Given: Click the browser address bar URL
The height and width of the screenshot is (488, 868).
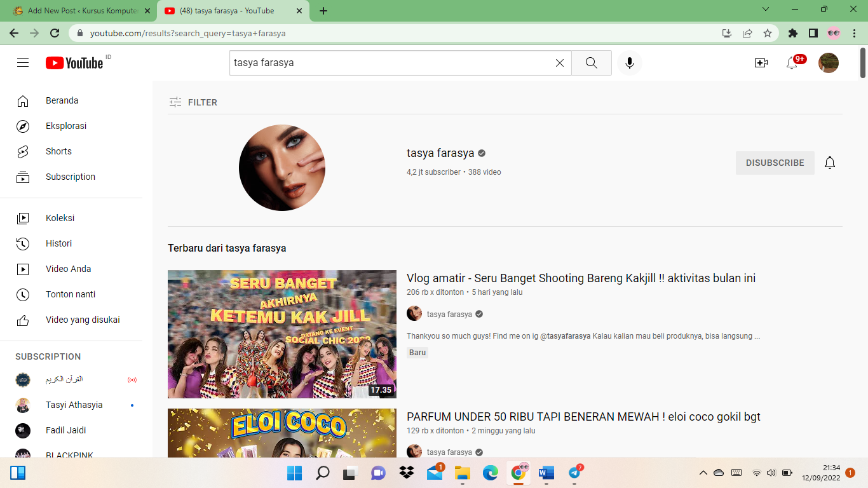Looking at the screenshot, I should [x=187, y=33].
